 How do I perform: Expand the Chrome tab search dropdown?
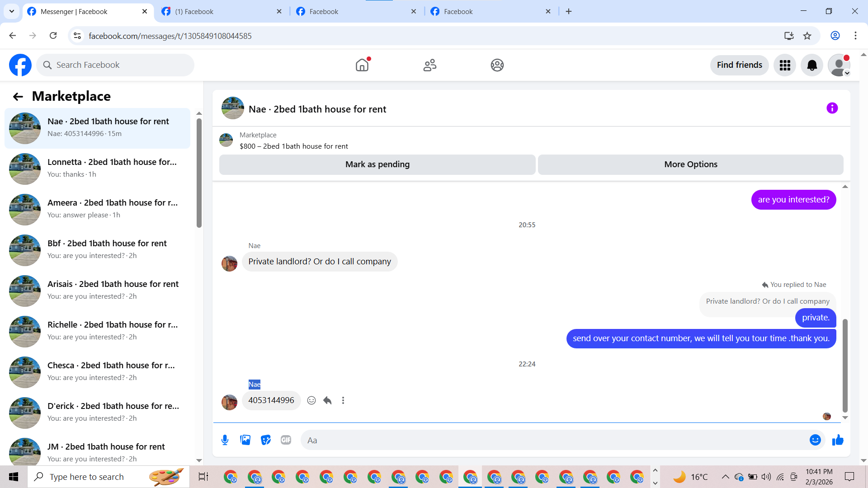click(x=12, y=11)
